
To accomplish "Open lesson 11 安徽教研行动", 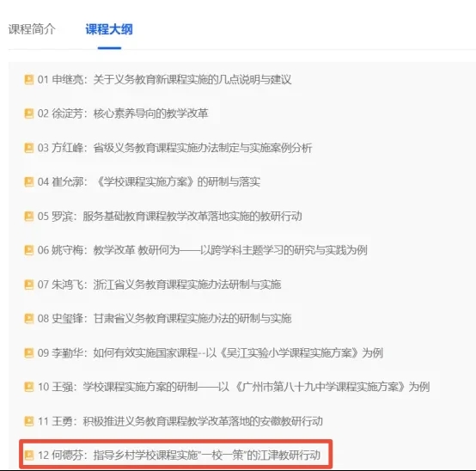I will [x=180, y=421].
